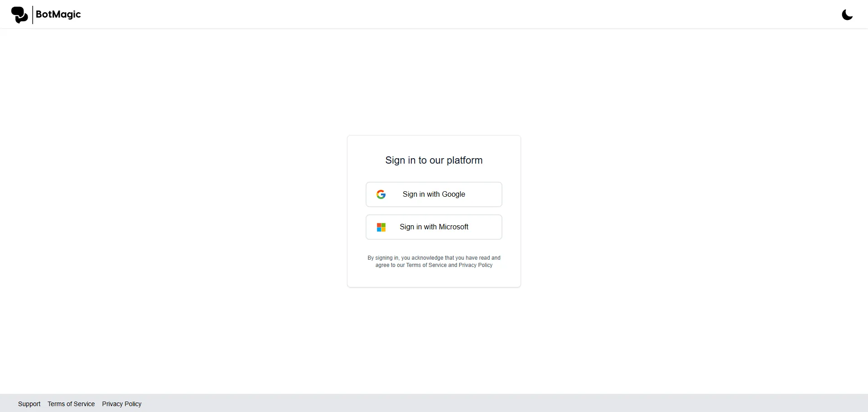The height and width of the screenshot is (412, 868).
Task: Open Privacy Policy in the footer
Action: pyautogui.click(x=121, y=404)
